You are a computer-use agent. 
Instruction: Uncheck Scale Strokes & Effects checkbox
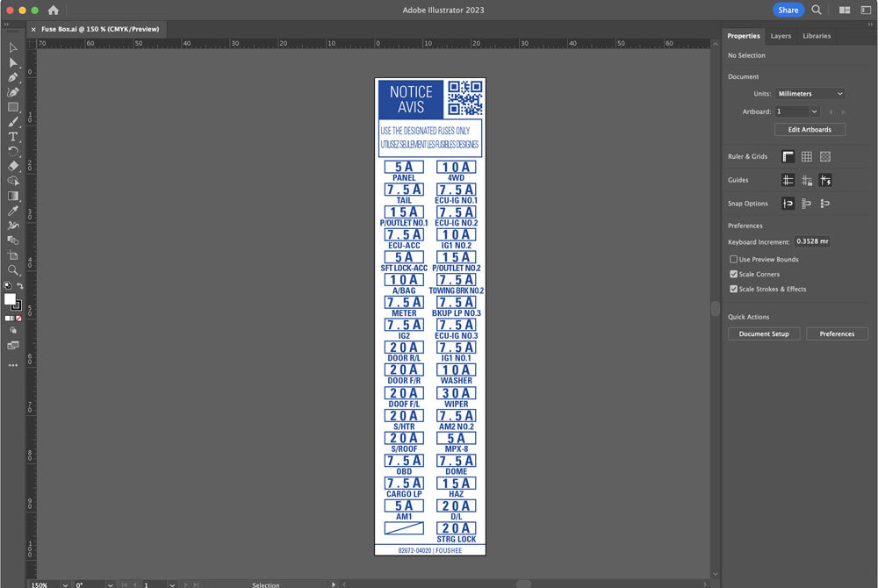(x=733, y=290)
